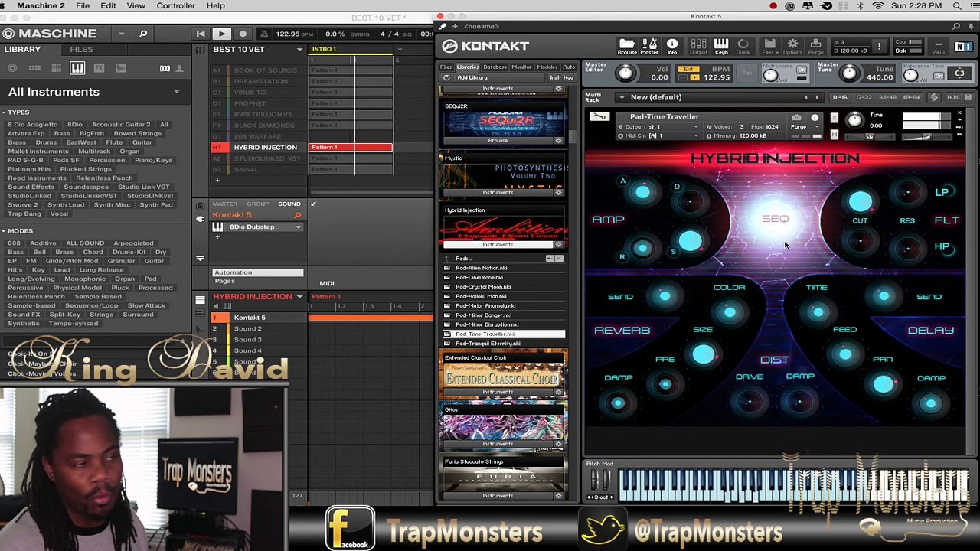The height and width of the screenshot is (551, 980).
Task: Toggle LP filter mode
Action: 942,192
